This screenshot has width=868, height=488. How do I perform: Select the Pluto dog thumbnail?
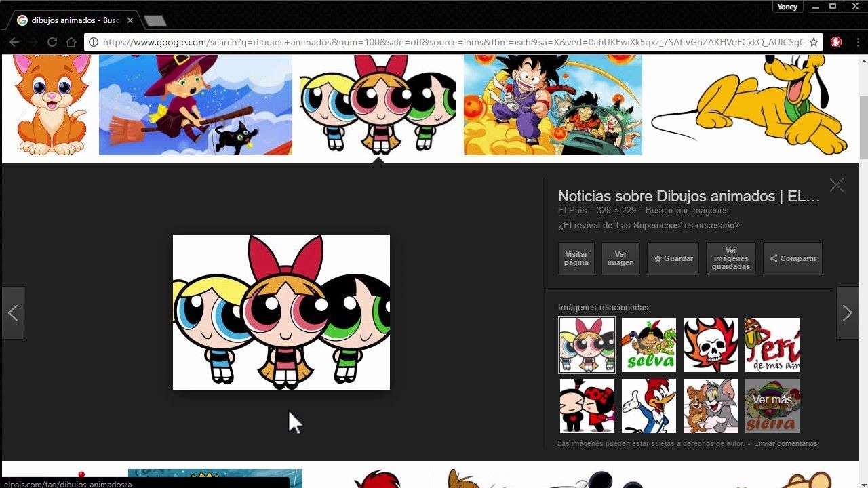[x=749, y=105]
